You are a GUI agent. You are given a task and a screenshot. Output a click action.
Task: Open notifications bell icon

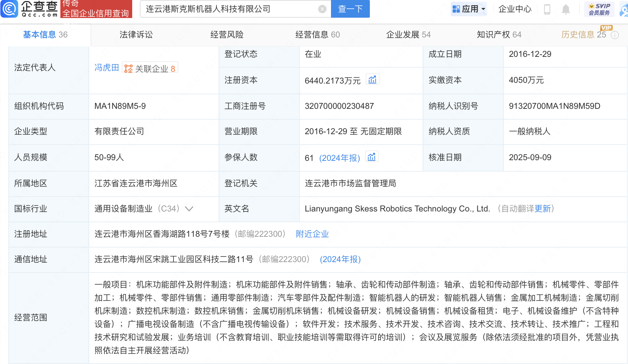(x=566, y=9)
